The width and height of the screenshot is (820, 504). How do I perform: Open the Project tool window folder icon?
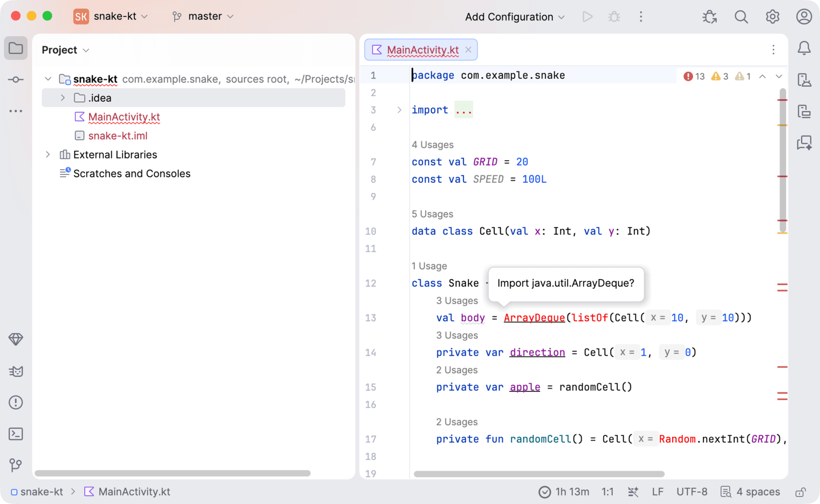[x=16, y=49]
